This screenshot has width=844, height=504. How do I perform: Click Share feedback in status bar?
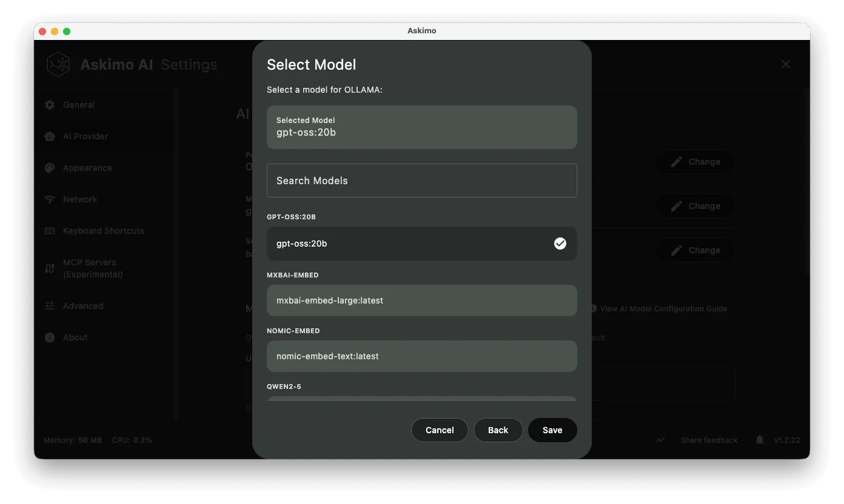pos(709,440)
